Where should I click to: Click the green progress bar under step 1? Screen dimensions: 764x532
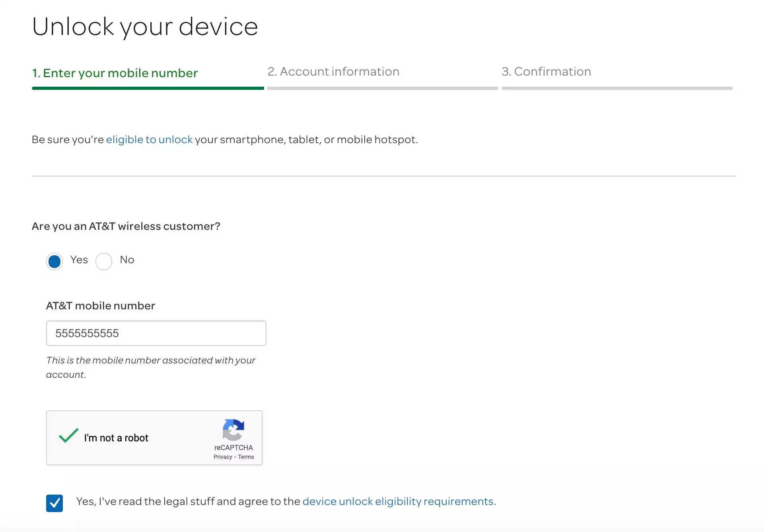pos(148,88)
